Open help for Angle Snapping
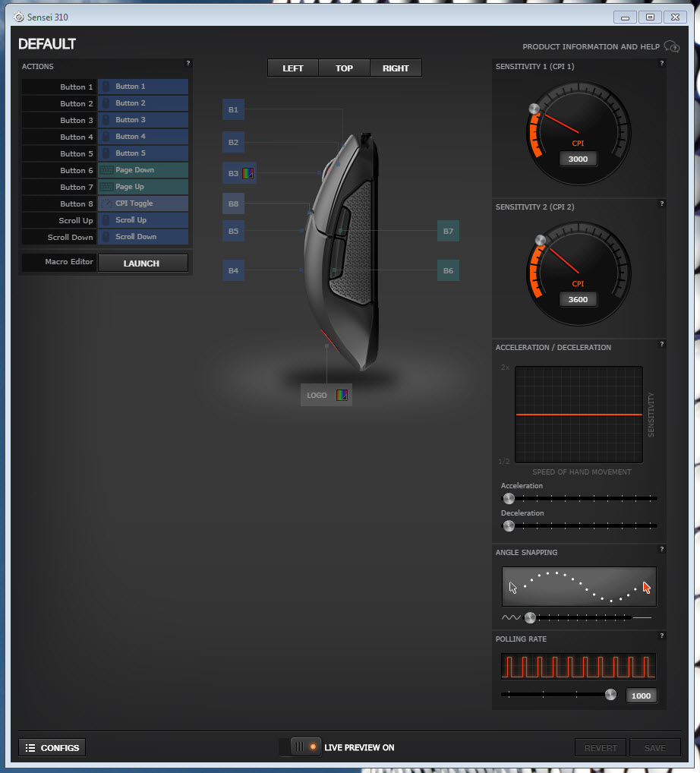This screenshot has height=773, width=700. [661, 549]
